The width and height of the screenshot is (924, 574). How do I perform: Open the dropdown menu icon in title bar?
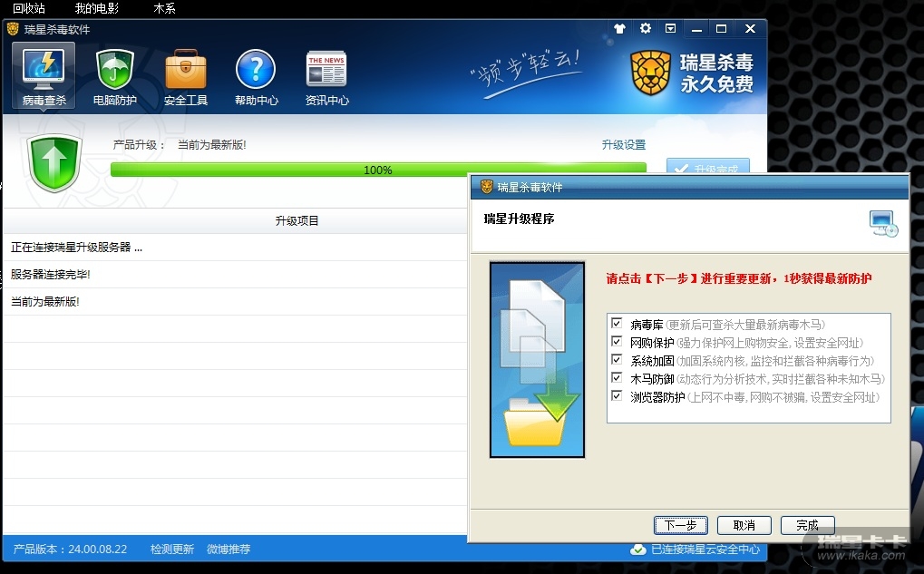tap(671, 28)
